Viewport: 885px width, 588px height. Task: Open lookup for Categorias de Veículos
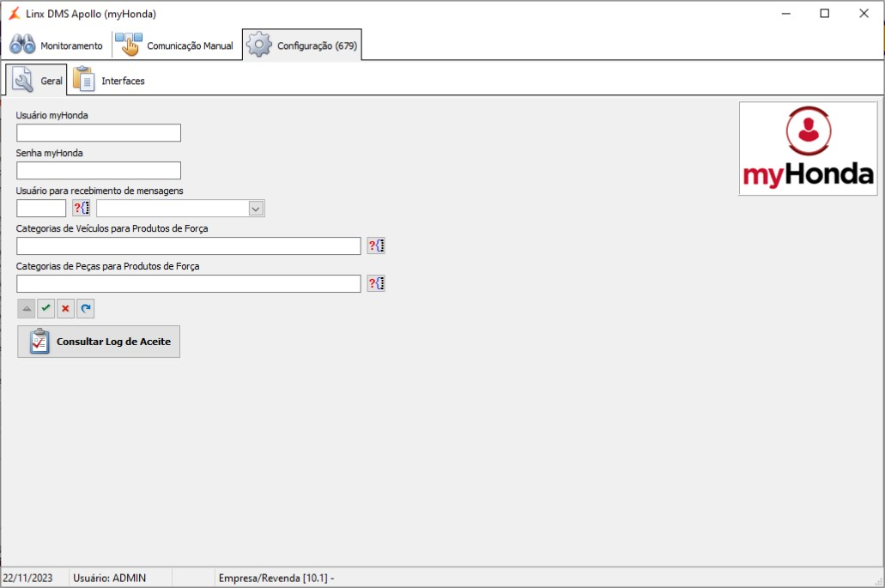click(376, 246)
